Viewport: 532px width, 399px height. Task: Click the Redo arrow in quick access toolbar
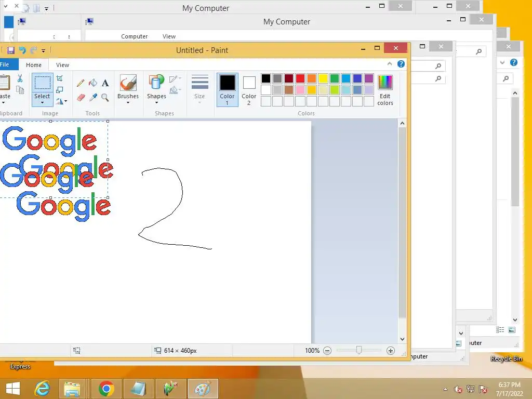[34, 50]
